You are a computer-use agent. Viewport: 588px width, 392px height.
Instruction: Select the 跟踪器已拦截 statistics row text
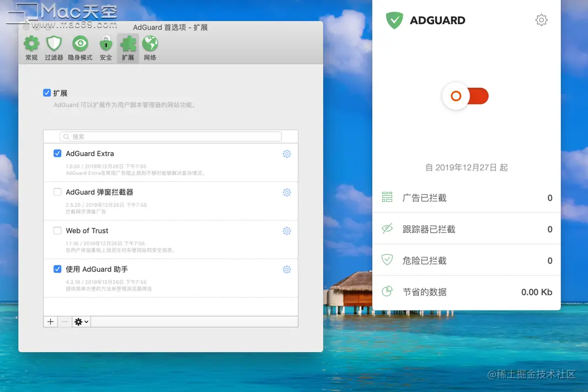click(429, 229)
